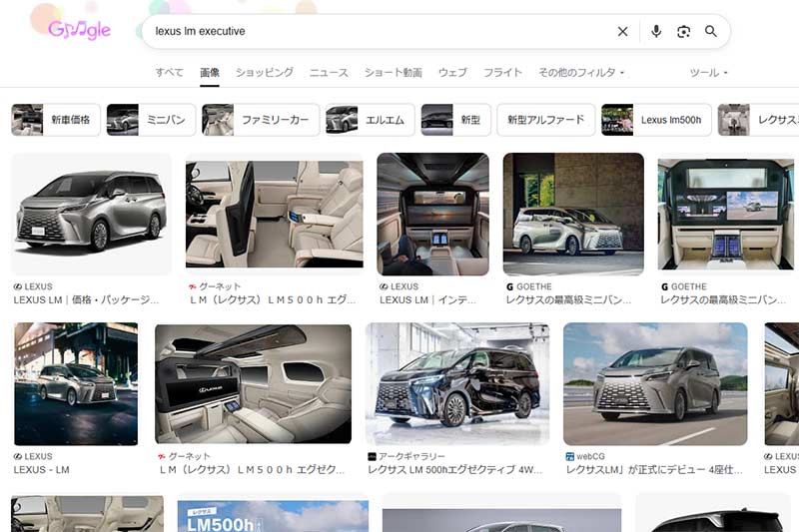Filter by エルエム chip

click(370, 120)
